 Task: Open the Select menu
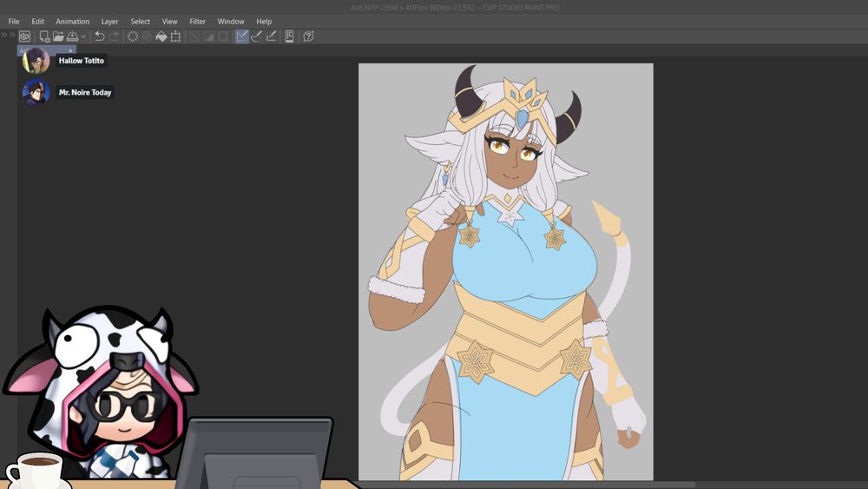pos(140,22)
